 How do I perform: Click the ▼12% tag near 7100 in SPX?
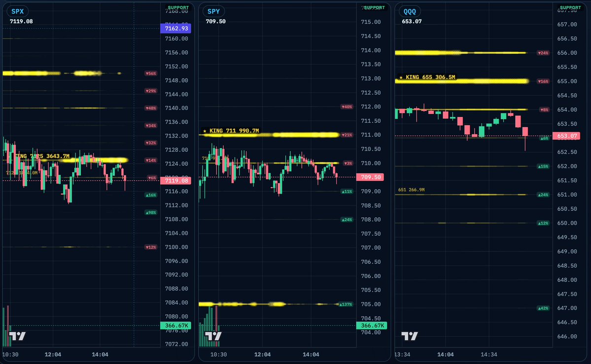coord(151,247)
